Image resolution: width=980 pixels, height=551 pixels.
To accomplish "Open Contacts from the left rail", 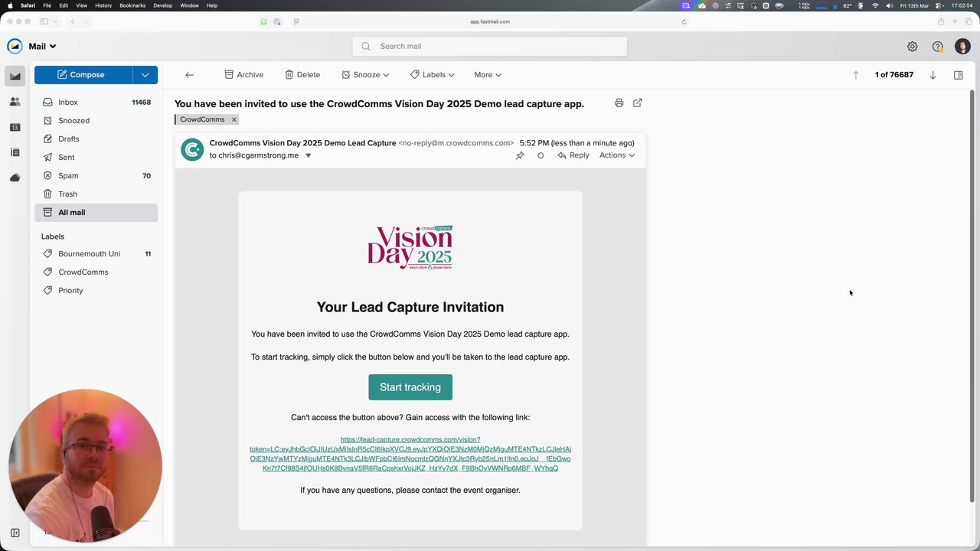I will click(15, 102).
